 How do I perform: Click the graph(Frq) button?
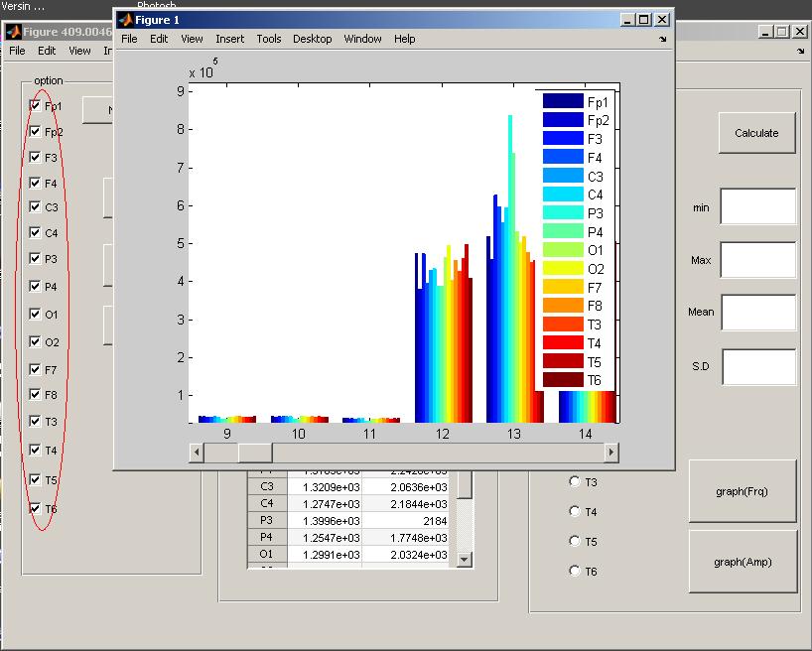(x=743, y=491)
